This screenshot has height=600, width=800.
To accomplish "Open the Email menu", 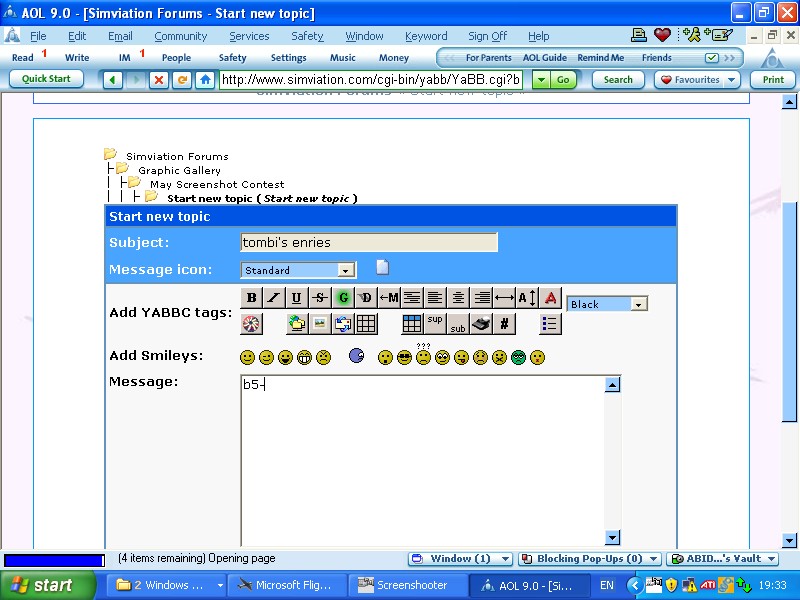I will [x=120, y=36].
